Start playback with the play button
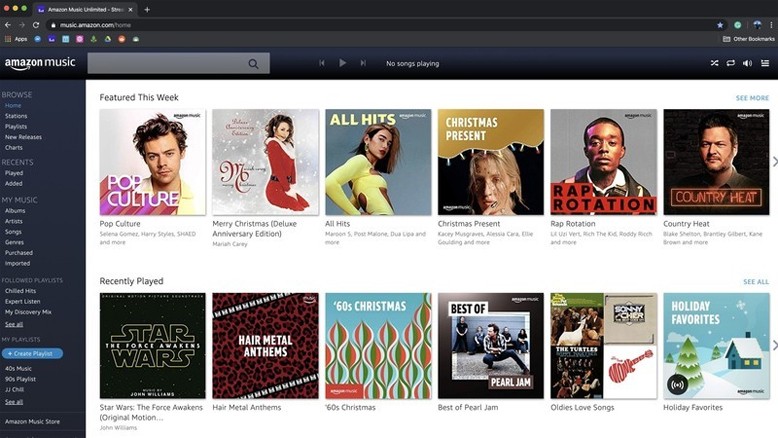 click(x=342, y=63)
